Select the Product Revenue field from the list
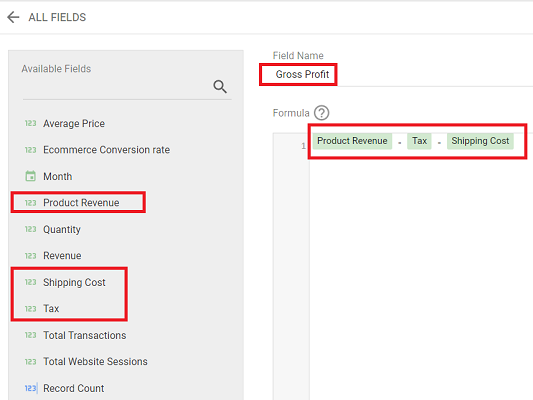Viewport: 533px width, 400px height. pyautogui.click(x=78, y=203)
